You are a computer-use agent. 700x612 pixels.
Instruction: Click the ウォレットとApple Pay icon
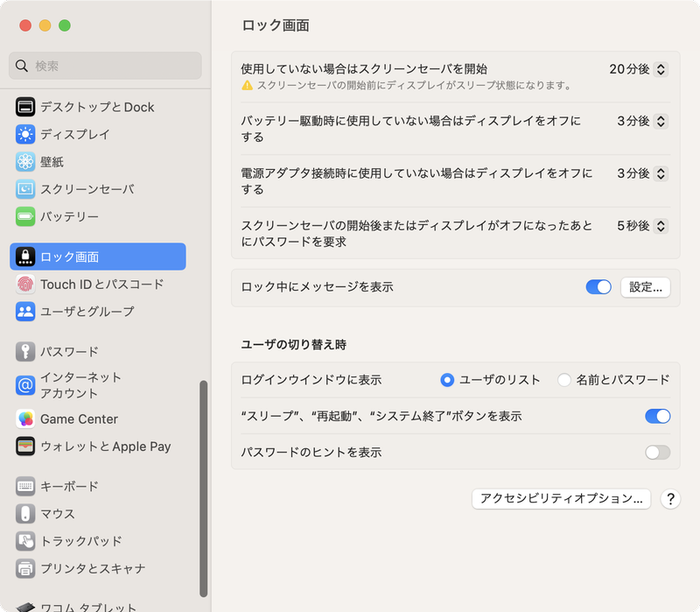(x=25, y=447)
